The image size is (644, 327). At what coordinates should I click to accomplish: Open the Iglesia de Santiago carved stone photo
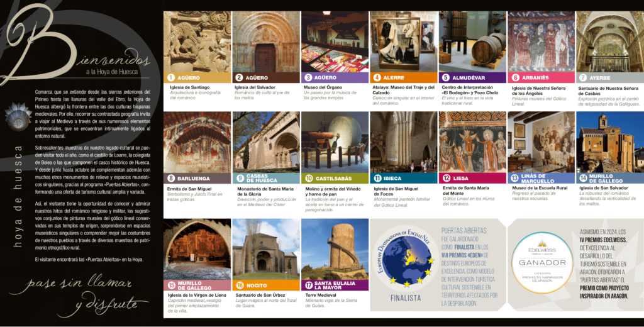[x=197, y=42]
